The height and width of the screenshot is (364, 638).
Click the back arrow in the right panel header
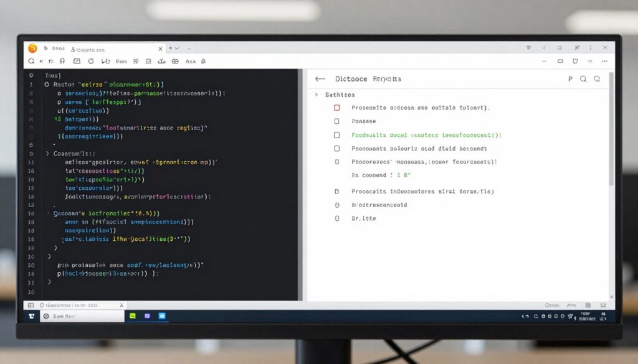click(x=320, y=79)
